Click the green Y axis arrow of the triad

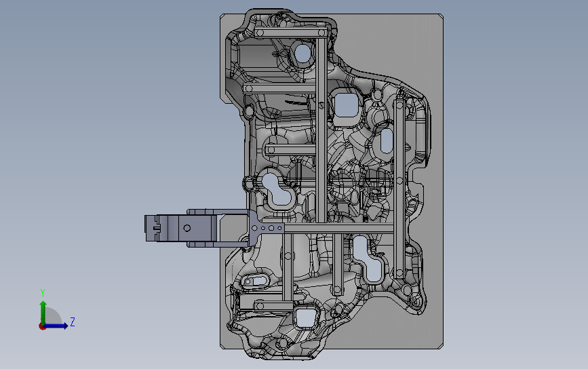tap(43, 313)
